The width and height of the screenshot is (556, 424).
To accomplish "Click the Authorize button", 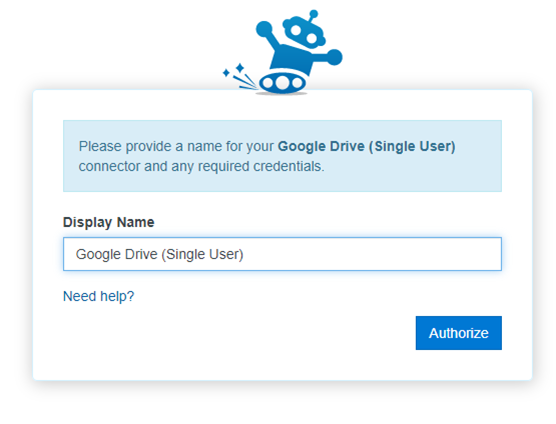I will tap(458, 333).
